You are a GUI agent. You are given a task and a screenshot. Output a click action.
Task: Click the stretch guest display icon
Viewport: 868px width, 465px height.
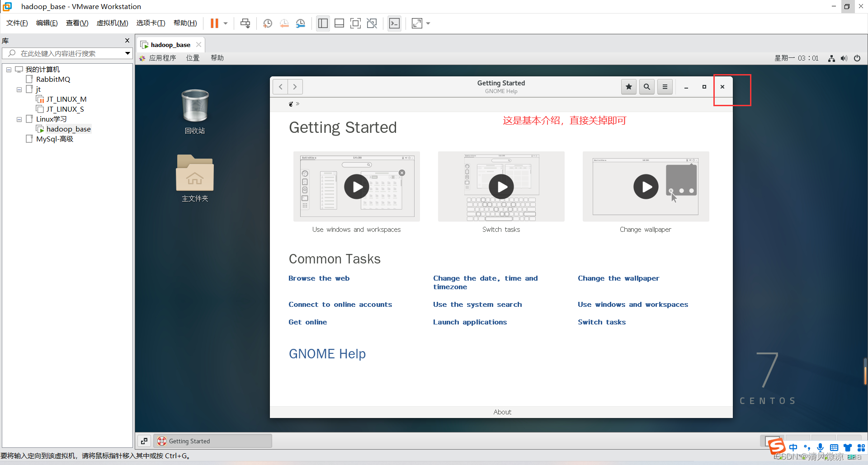[x=417, y=23]
